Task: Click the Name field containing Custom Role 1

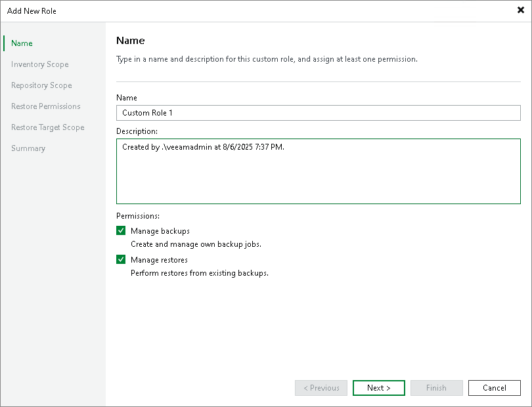Action: [318, 113]
